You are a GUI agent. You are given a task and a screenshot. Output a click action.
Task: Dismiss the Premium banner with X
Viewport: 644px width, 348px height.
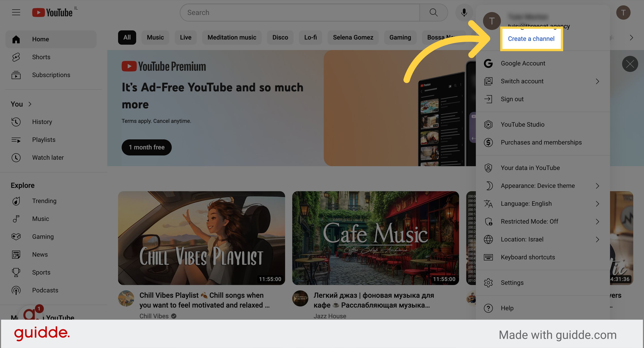[630, 64]
